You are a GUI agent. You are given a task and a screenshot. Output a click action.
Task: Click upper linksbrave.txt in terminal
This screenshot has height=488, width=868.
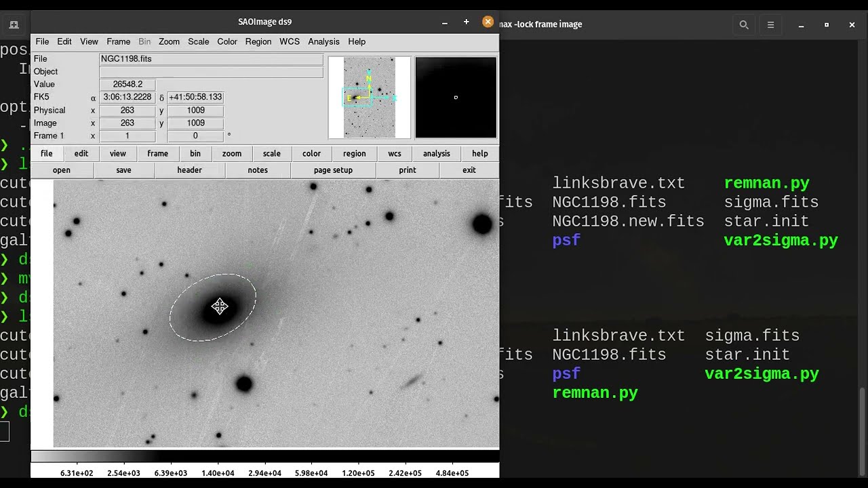(x=618, y=183)
